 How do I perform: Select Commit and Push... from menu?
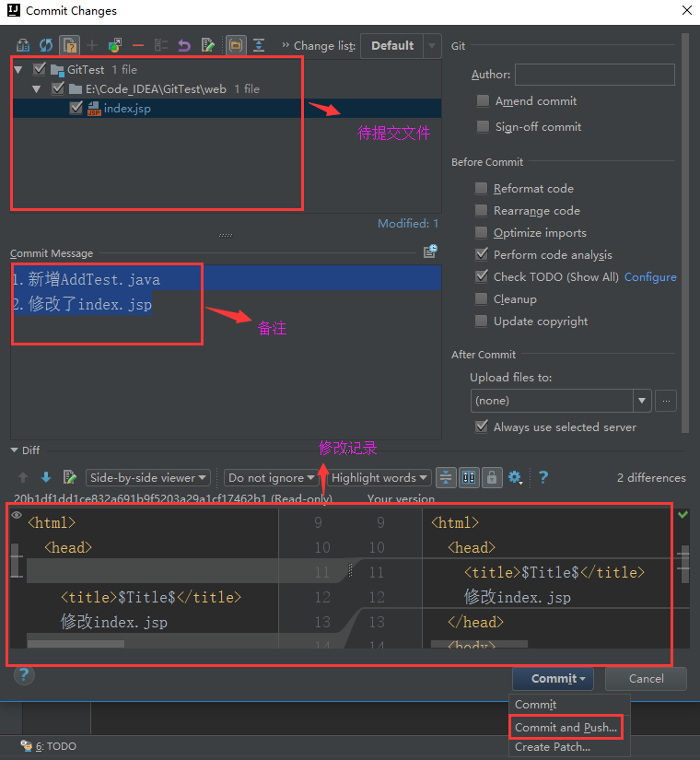(566, 727)
